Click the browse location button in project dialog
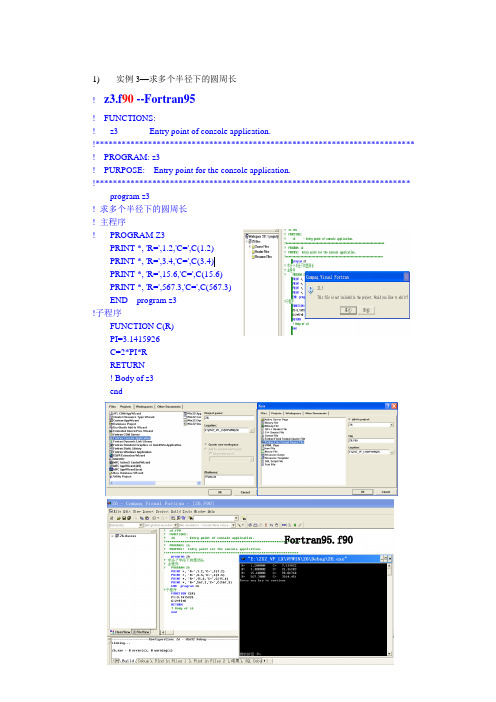The width and height of the screenshot is (496, 702). [252, 430]
